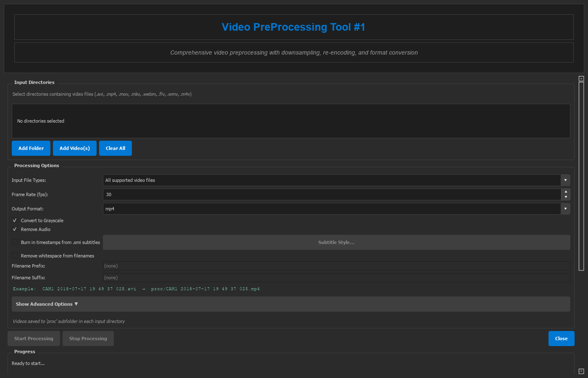Click the 'No directories selected' list area
This screenshot has height=378, width=588.
[x=291, y=121]
